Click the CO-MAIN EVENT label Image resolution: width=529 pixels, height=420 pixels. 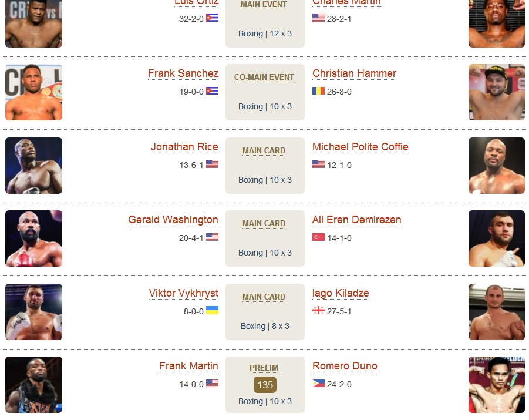click(x=264, y=78)
